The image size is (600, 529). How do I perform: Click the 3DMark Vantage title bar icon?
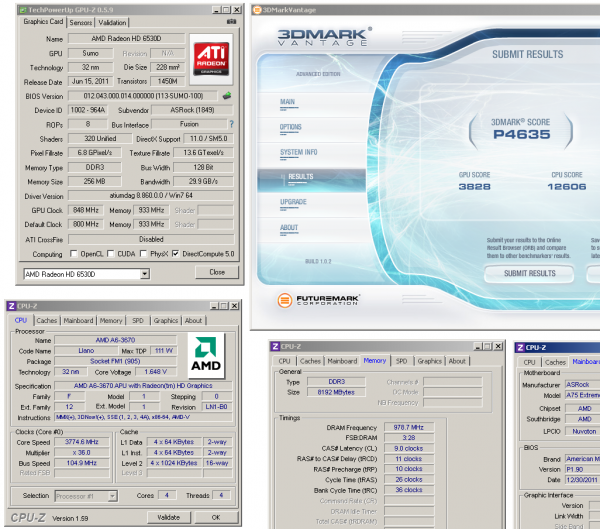click(257, 8)
